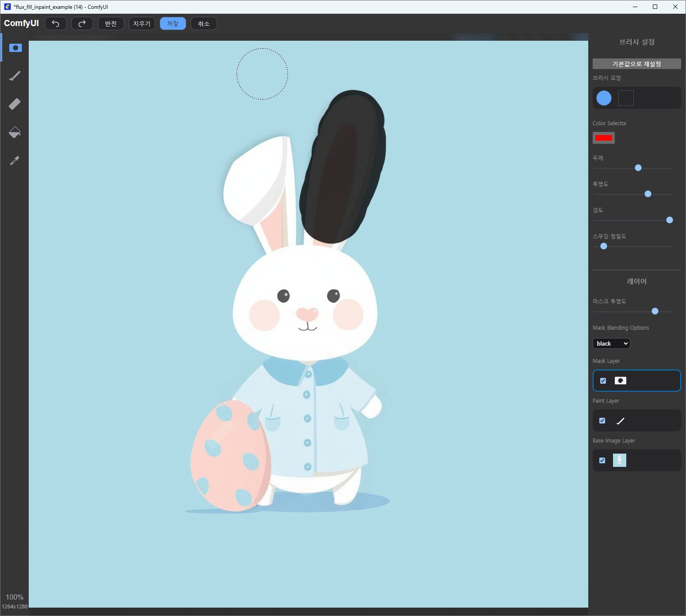
Task: Select the Mask pen tool in sidebar
Action: tap(15, 48)
